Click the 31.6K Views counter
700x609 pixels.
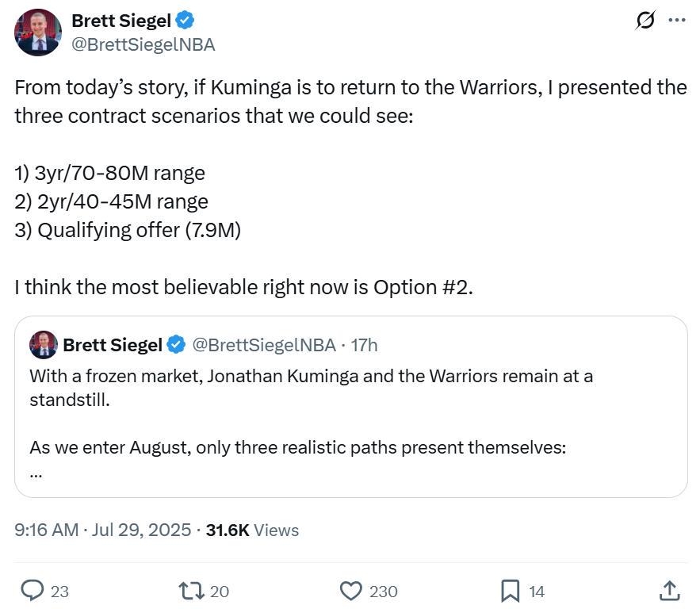(252, 530)
